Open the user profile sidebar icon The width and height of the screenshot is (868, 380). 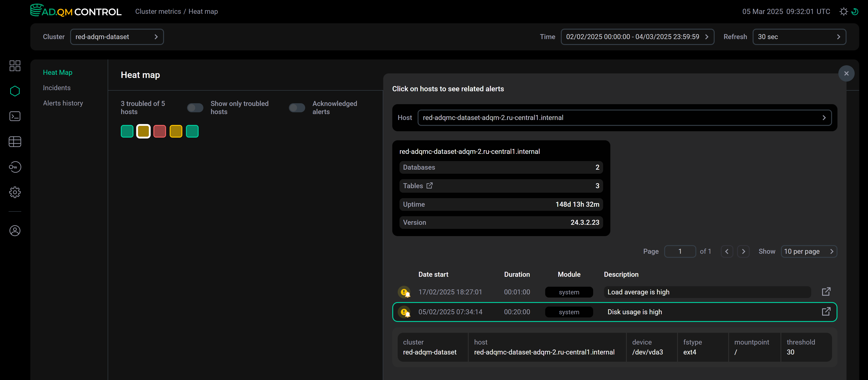(x=15, y=231)
